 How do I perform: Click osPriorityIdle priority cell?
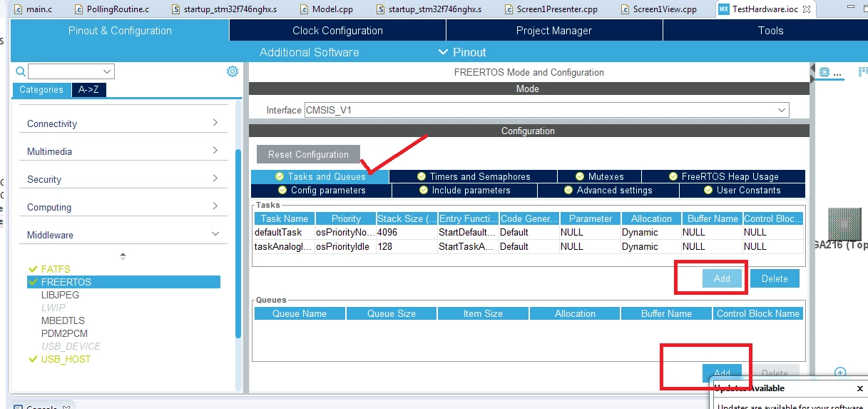[x=344, y=246]
